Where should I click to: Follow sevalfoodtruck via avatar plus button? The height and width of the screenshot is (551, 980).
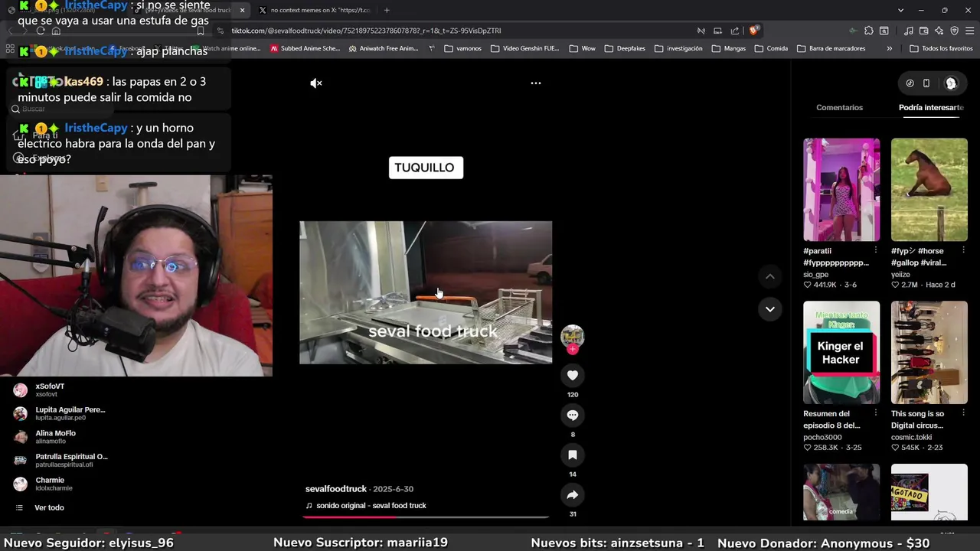[573, 349]
